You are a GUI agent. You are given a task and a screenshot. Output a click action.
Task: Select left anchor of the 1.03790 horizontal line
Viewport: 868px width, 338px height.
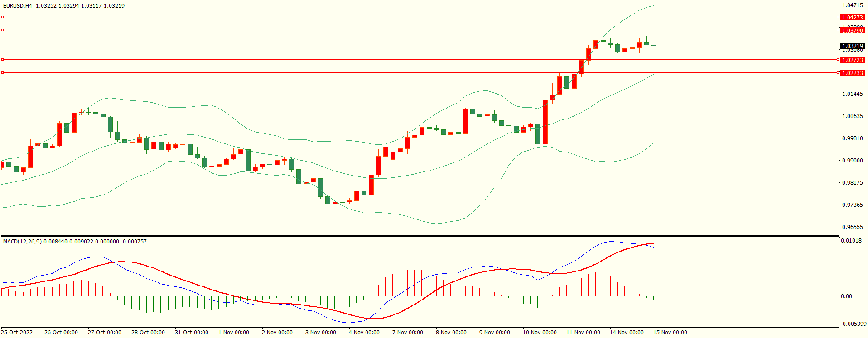click(x=2, y=30)
